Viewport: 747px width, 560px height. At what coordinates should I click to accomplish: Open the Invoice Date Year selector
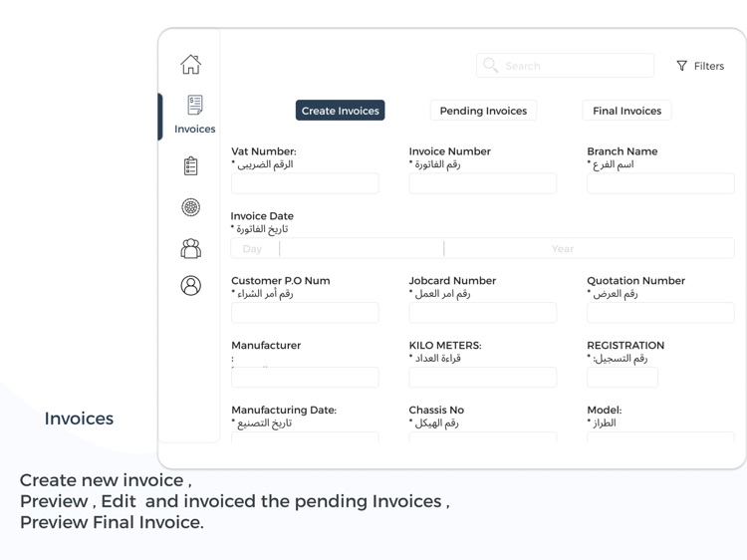tap(563, 249)
